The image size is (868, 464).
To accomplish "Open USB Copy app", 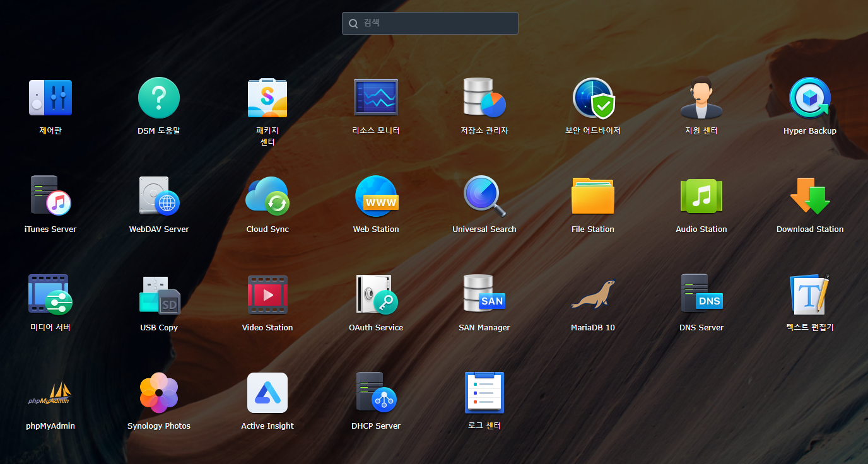I will point(159,294).
